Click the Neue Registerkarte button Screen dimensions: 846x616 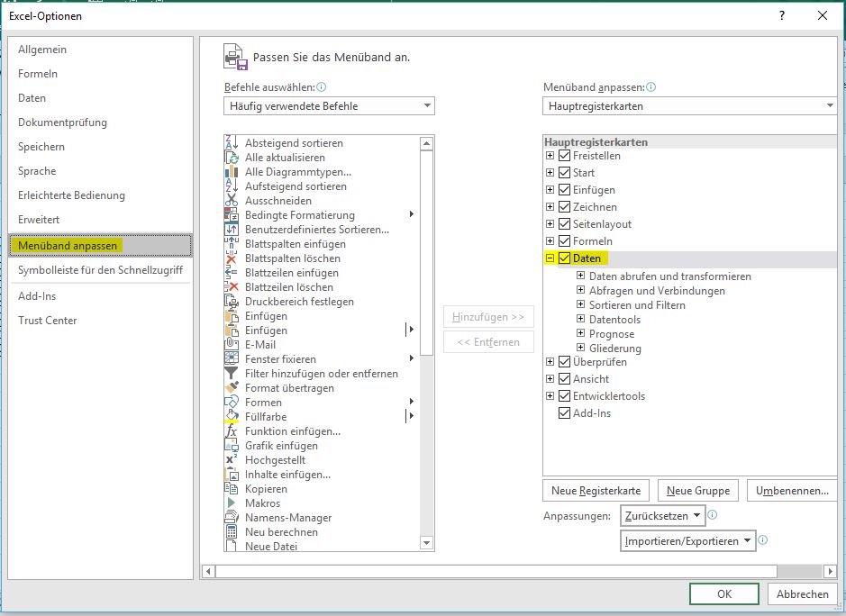596,491
